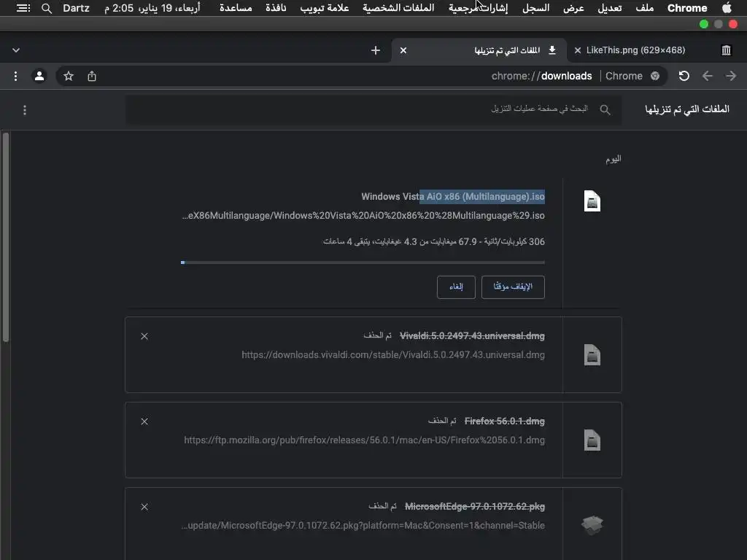Go forward with the toolbar arrow
Viewport: 747px width, 560px height.
[731, 76]
